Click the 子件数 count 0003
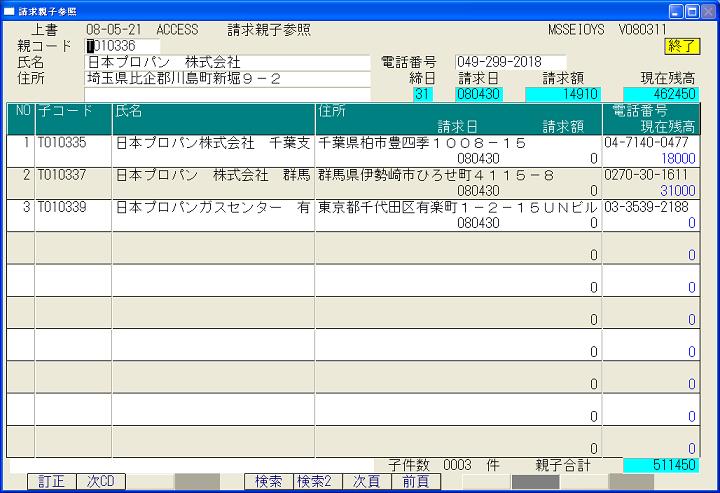This screenshot has width=720, height=493. click(457, 465)
